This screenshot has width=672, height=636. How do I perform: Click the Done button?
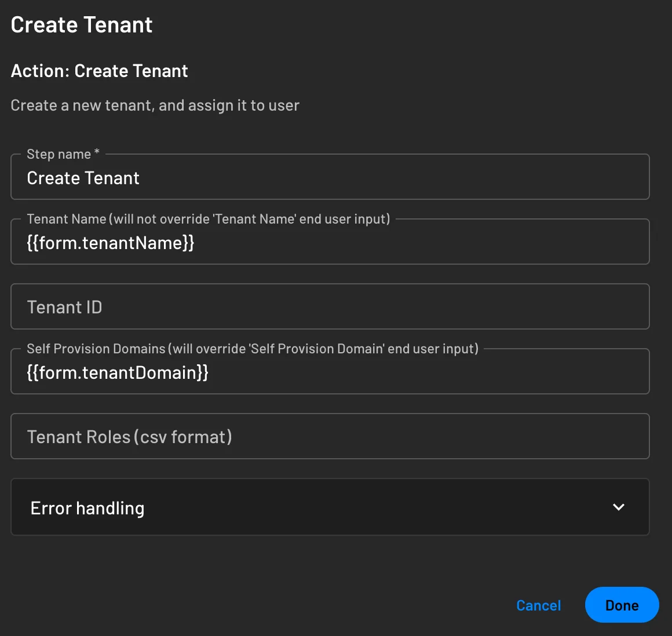[x=622, y=605]
